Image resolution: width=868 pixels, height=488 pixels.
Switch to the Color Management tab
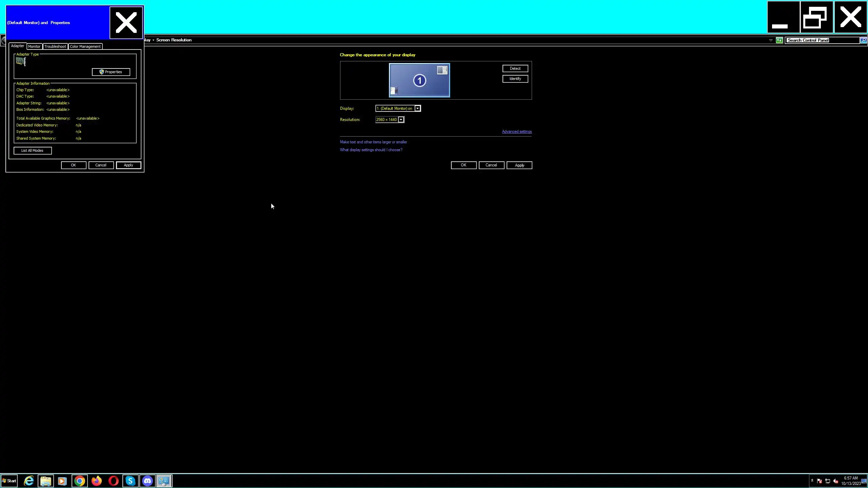[85, 46]
